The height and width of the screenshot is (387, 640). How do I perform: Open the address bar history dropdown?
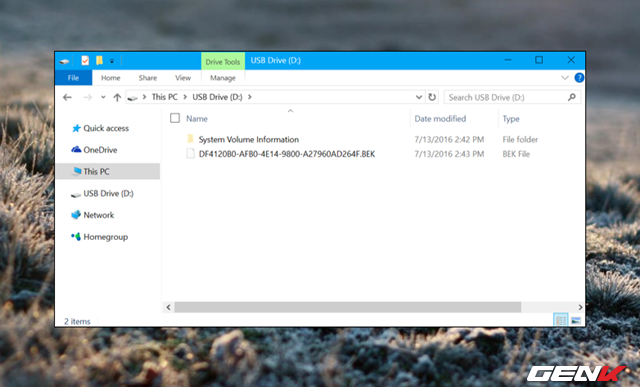coord(418,97)
